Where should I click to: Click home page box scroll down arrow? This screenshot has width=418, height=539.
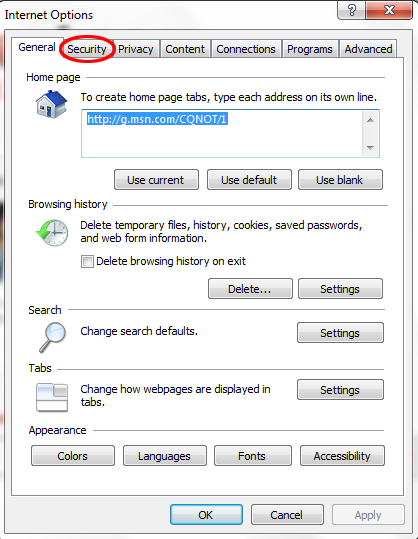(x=370, y=147)
